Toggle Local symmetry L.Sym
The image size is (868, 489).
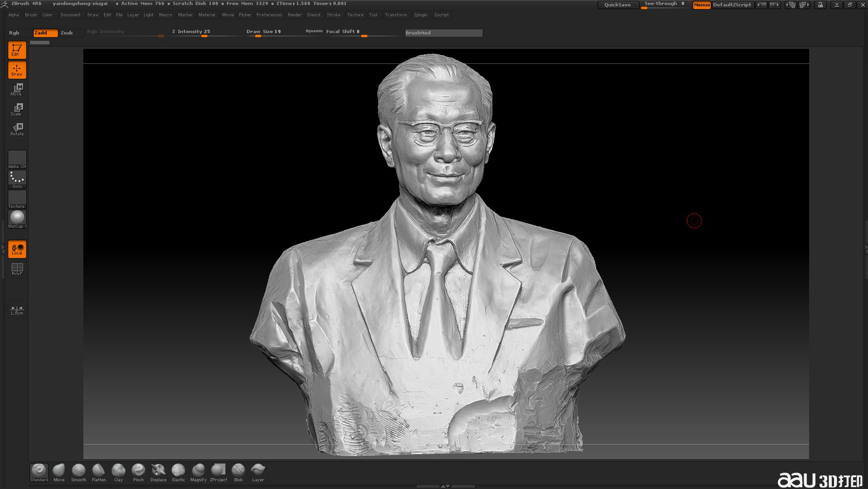[17, 310]
